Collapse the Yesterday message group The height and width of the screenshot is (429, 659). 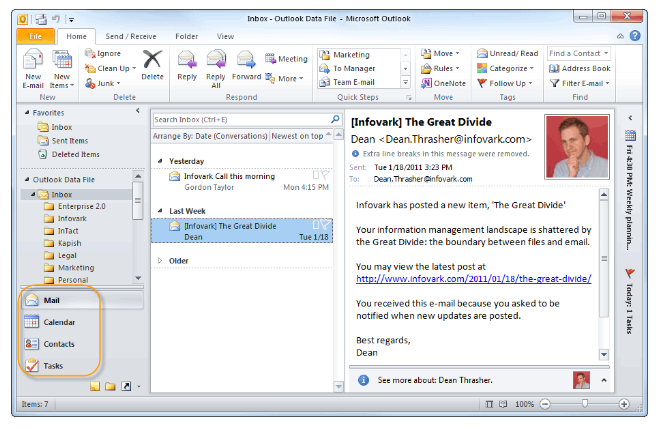click(160, 161)
